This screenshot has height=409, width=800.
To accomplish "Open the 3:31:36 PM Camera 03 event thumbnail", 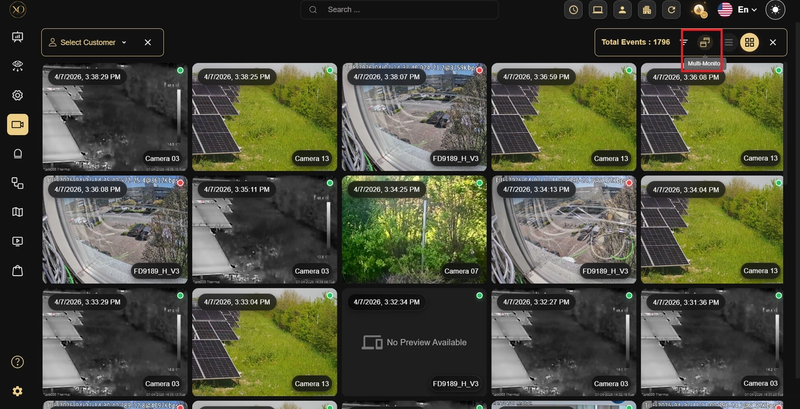I will click(x=712, y=342).
